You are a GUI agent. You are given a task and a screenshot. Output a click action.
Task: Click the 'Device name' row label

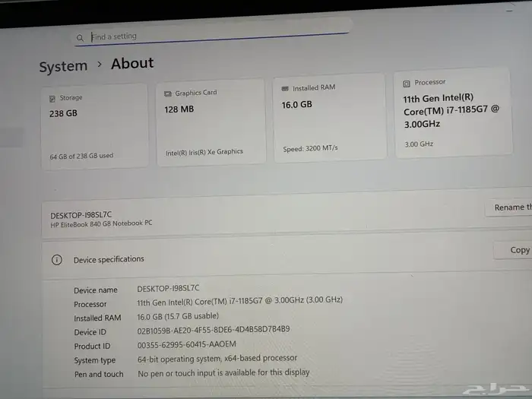point(96,290)
